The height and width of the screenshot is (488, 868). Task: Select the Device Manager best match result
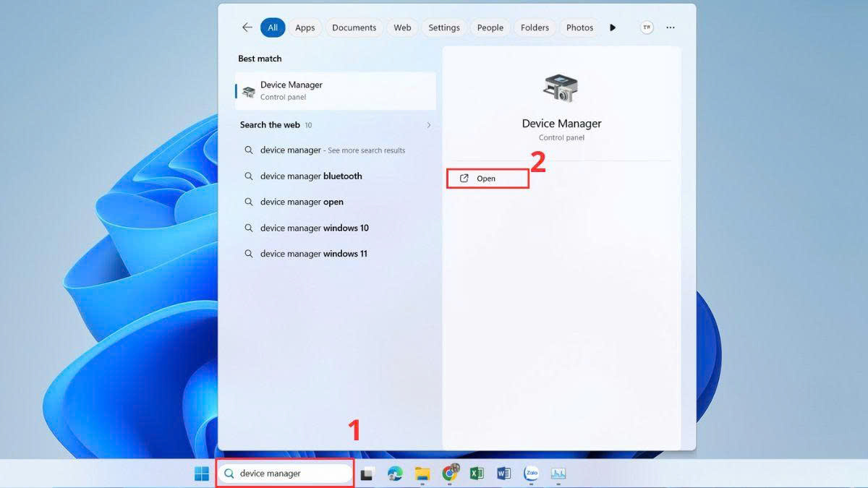(x=336, y=90)
